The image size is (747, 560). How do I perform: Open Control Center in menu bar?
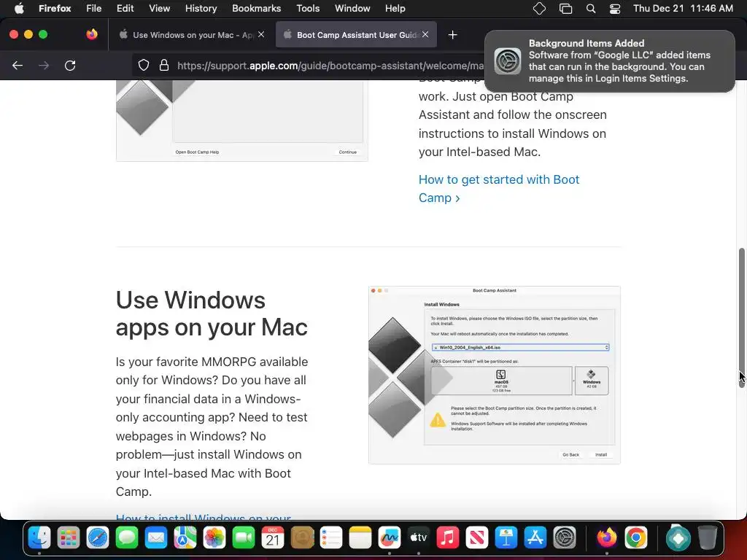(x=615, y=8)
